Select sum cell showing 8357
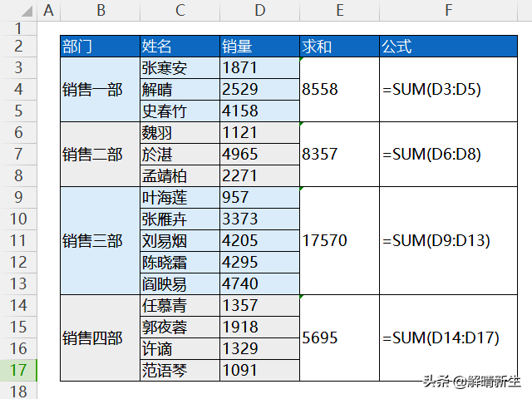 [x=340, y=155]
